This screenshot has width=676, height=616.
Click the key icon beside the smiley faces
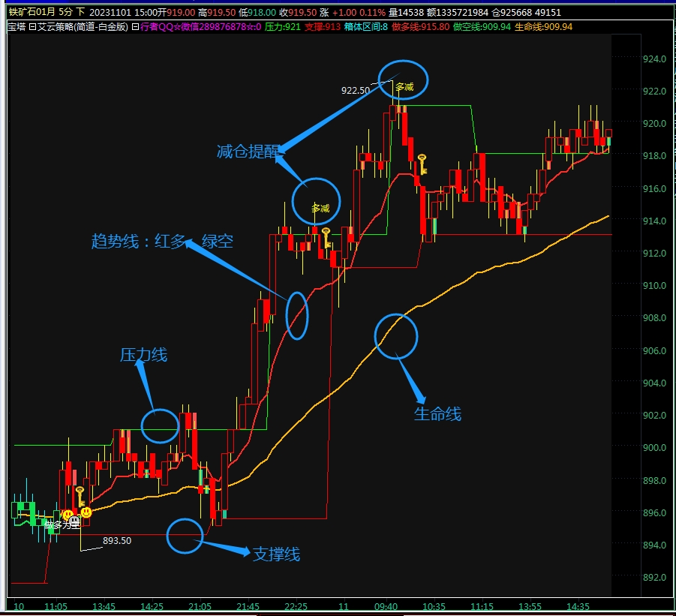(80, 496)
